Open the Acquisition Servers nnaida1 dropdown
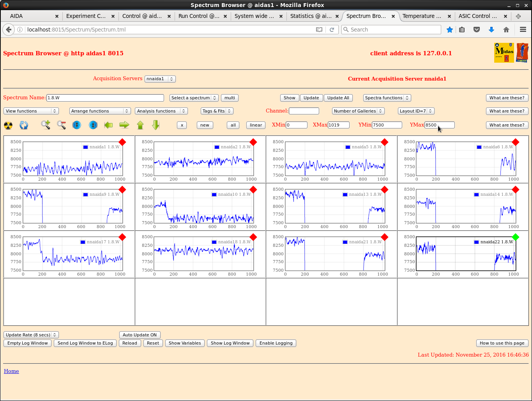This screenshot has width=532, height=401. pos(160,79)
